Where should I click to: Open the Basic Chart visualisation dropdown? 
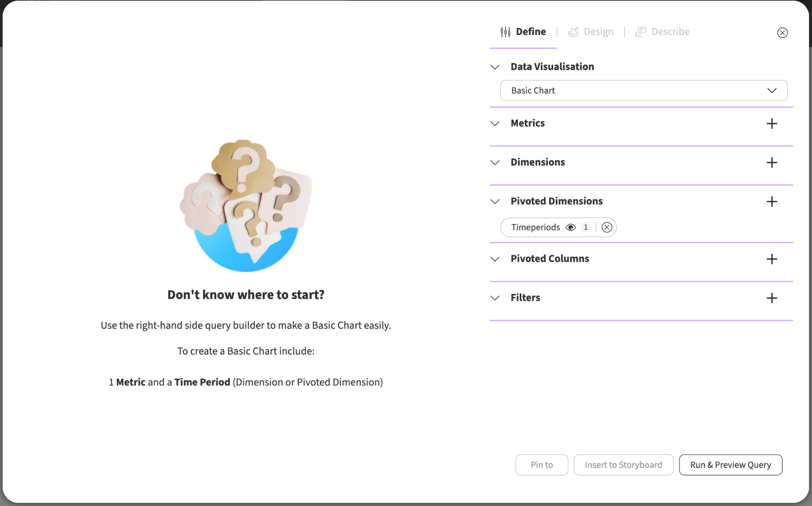(x=643, y=91)
